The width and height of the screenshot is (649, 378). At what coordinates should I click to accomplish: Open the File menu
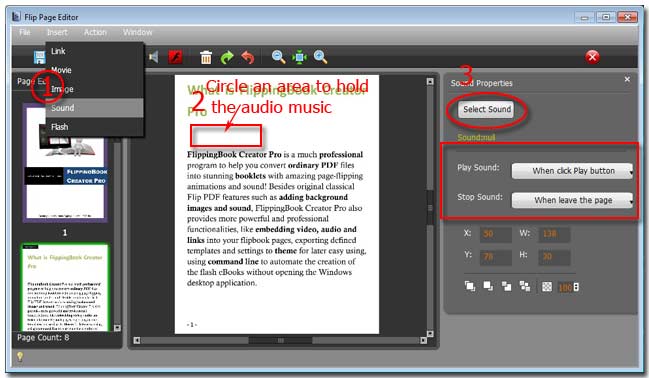point(25,32)
